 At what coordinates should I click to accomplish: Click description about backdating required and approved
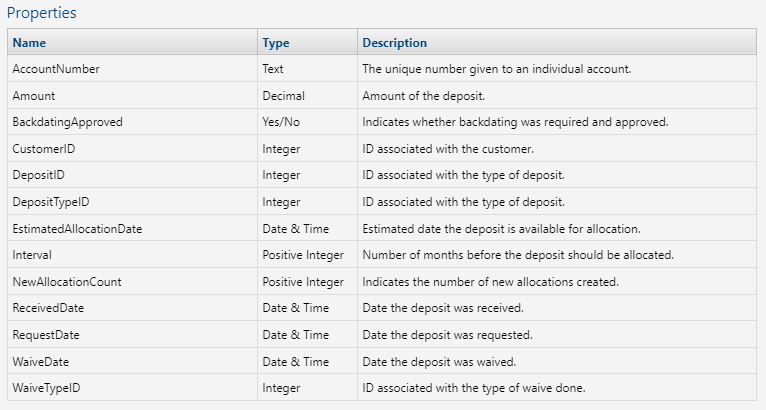[x=515, y=122]
